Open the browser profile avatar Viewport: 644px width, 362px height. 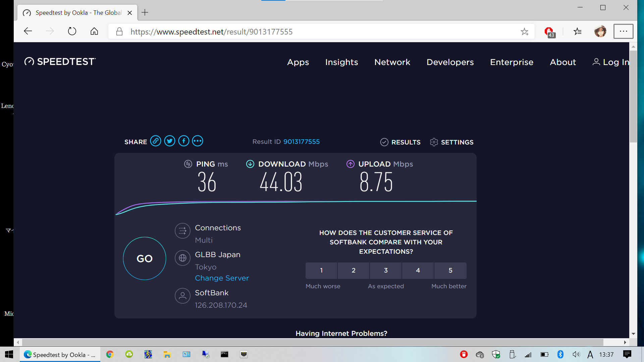click(x=600, y=32)
